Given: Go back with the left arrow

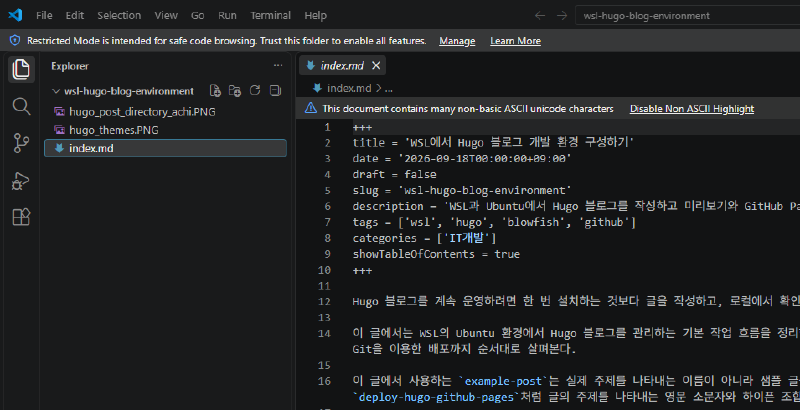Looking at the screenshot, I should 540,15.
